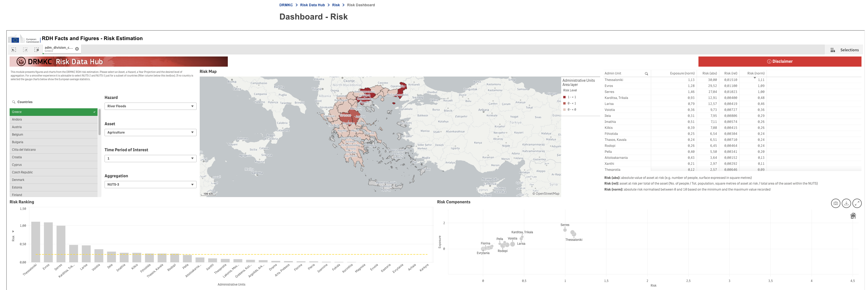Click the Risk Ranking left arrow marker
Viewport: 868px width, 290px height.
(13, 231)
